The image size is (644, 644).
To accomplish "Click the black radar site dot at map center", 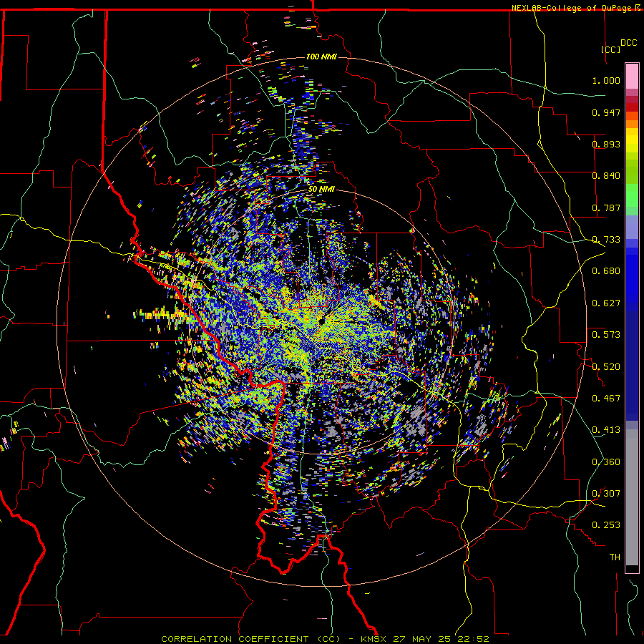I will click(x=321, y=321).
